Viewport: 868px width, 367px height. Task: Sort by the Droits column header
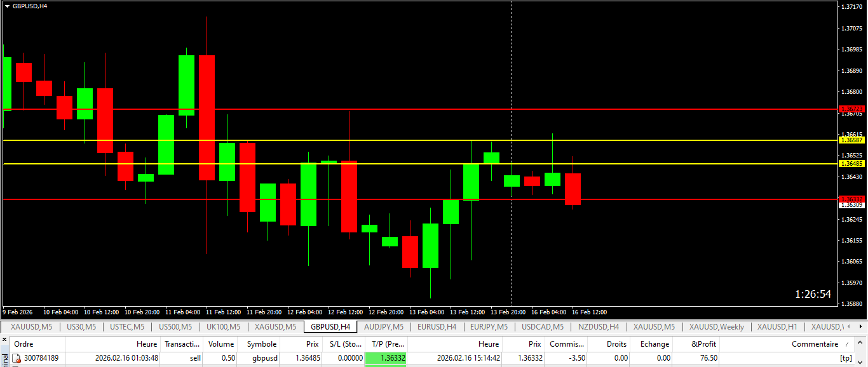pos(609,344)
